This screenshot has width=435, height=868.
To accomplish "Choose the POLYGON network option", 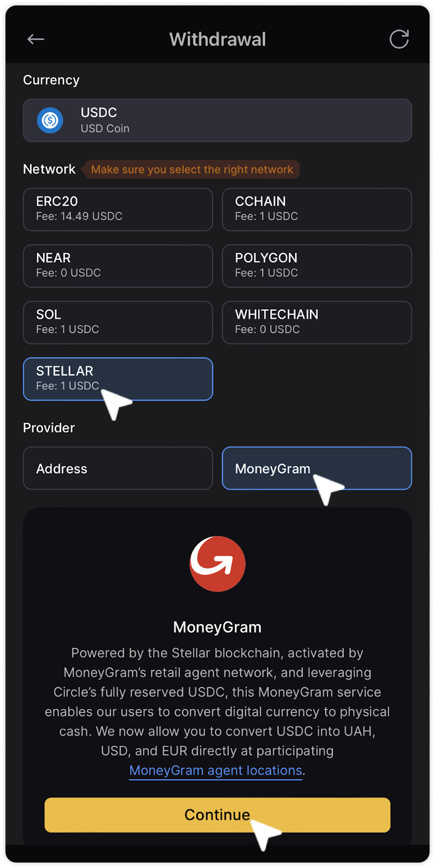I will click(x=317, y=266).
